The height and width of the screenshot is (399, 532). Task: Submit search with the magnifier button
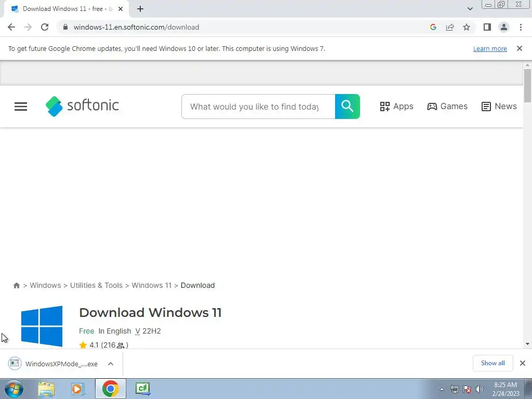pyautogui.click(x=348, y=107)
